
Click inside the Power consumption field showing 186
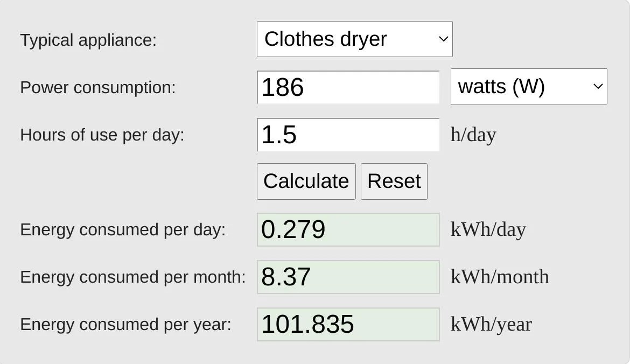click(x=348, y=87)
